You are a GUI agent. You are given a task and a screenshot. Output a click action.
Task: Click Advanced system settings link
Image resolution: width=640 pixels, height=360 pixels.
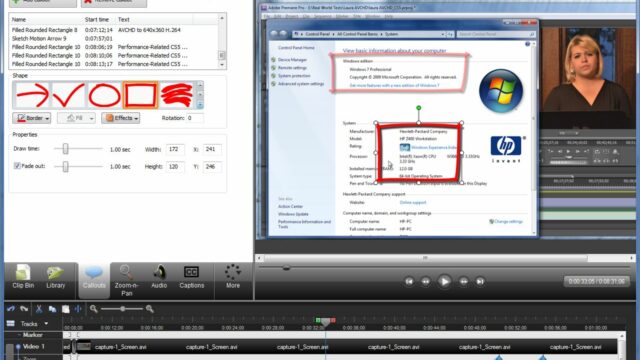tap(301, 84)
